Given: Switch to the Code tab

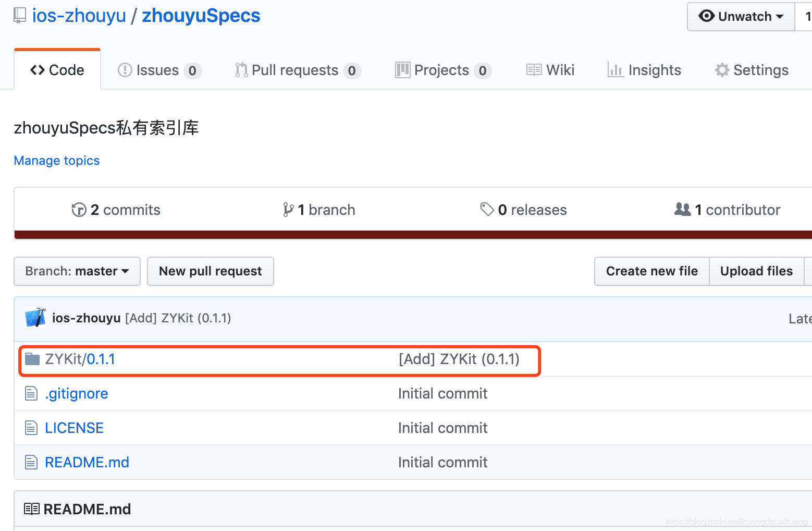Looking at the screenshot, I should tap(57, 70).
